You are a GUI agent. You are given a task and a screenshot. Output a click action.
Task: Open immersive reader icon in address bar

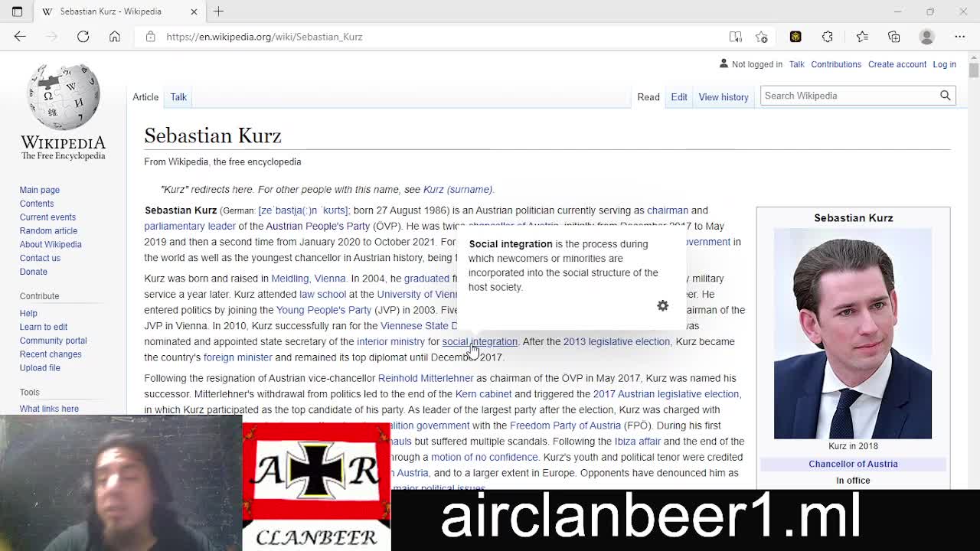(736, 37)
